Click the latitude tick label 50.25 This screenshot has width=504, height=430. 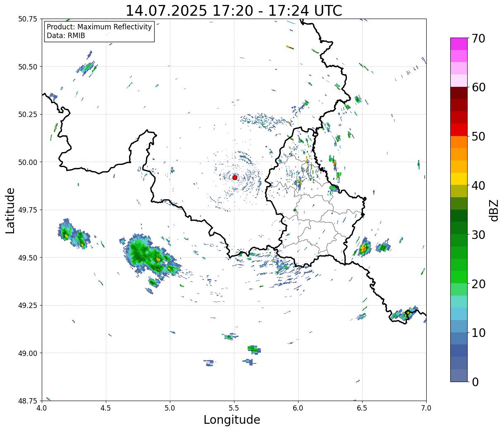(x=28, y=115)
